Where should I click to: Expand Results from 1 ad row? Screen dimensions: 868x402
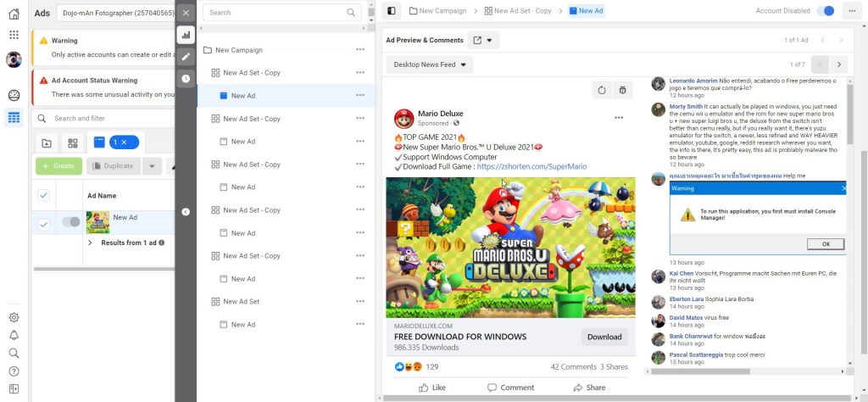tap(91, 243)
